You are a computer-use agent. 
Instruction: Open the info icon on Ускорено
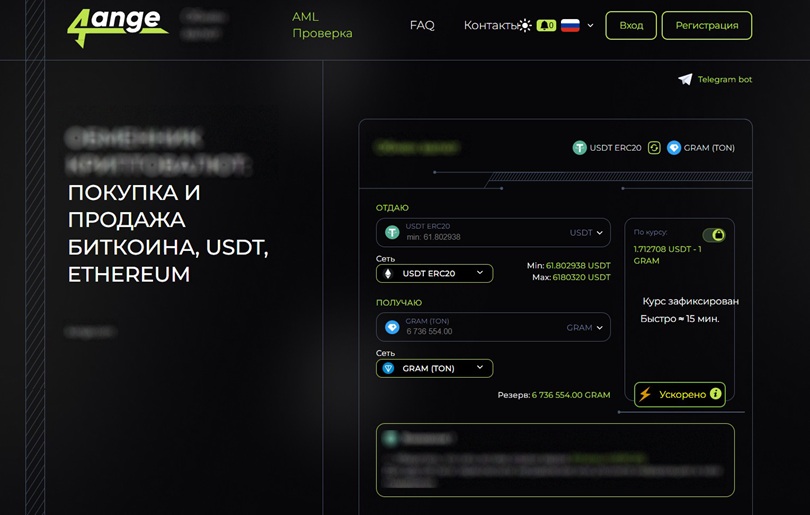click(715, 394)
